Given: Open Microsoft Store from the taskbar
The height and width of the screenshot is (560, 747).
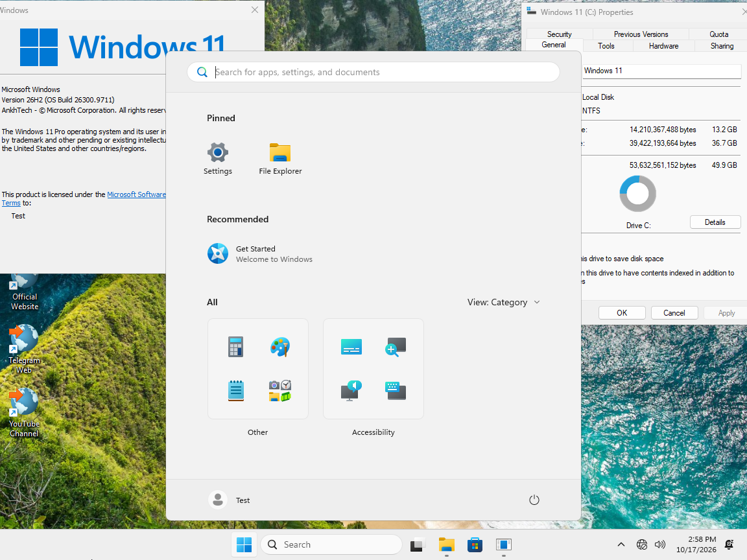Looking at the screenshot, I should (475, 544).
